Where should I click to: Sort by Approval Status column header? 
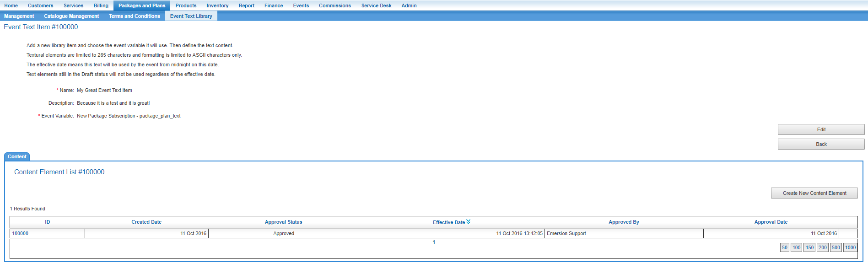point(283,222)
